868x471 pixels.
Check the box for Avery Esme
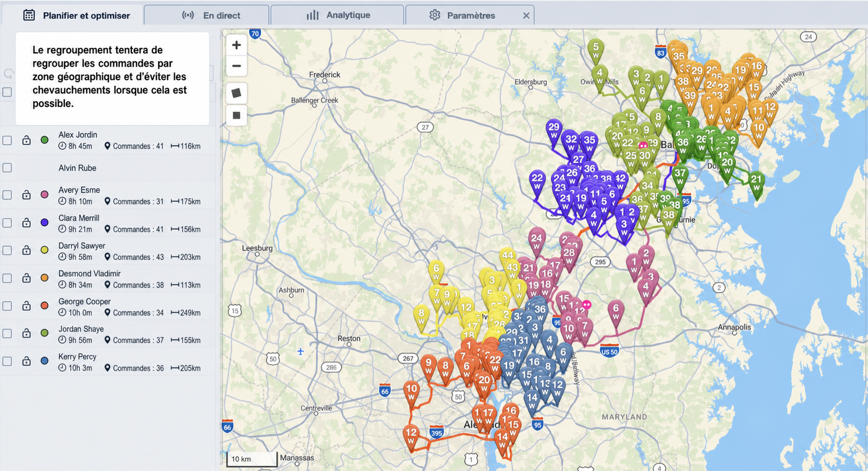pyautogui.click(x=7, y=195)
